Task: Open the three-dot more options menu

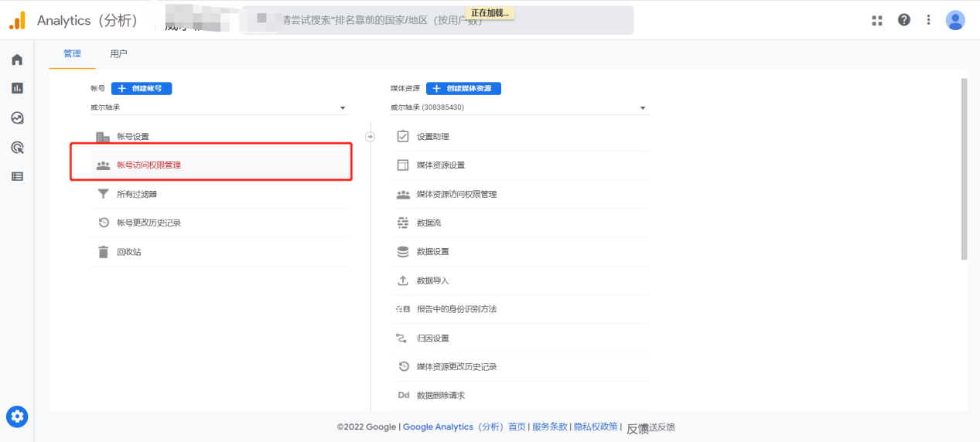Action: click(928, 20)
